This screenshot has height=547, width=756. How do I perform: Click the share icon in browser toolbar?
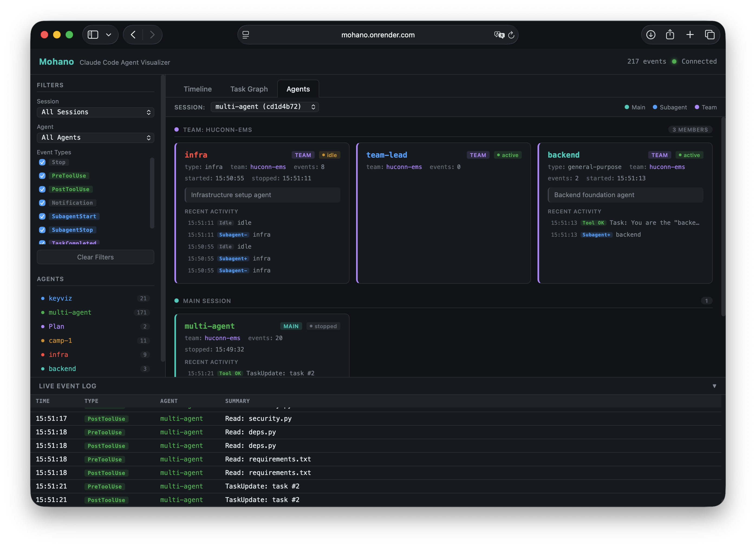click(x=670, y=34)
